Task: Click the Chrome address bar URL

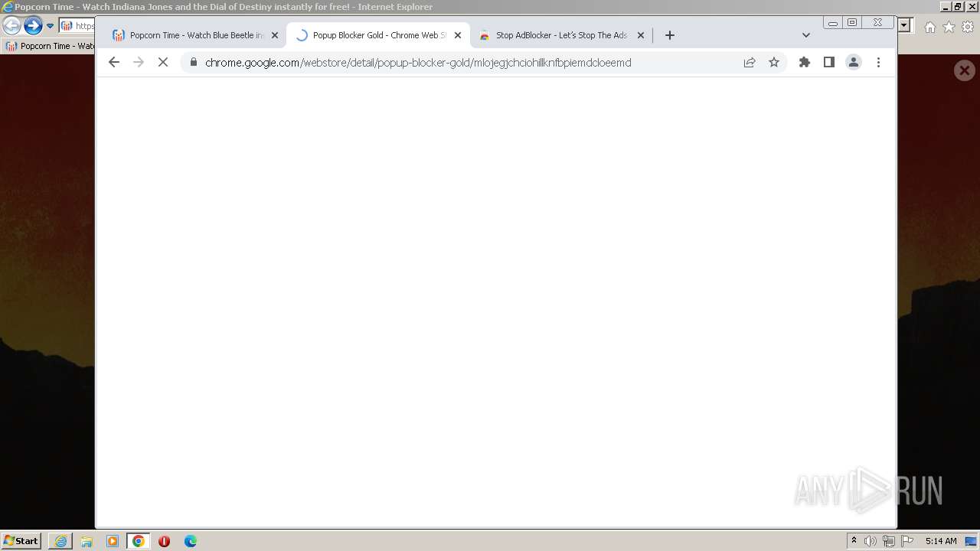Action: click(418, 63)
